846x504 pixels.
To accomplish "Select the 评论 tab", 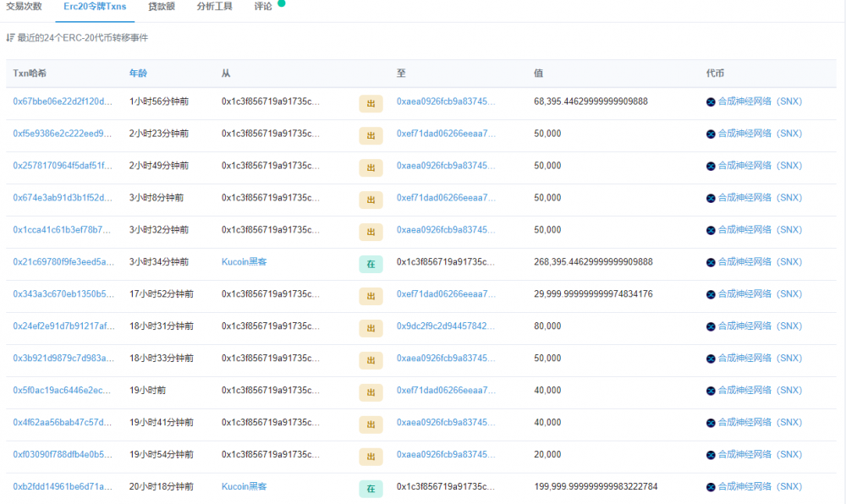I will point(263,7).
